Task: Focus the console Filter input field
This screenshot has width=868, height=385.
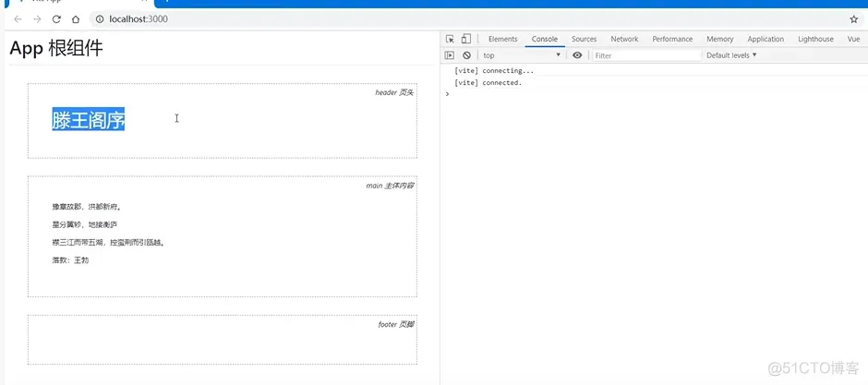Action: pos(646,55)
